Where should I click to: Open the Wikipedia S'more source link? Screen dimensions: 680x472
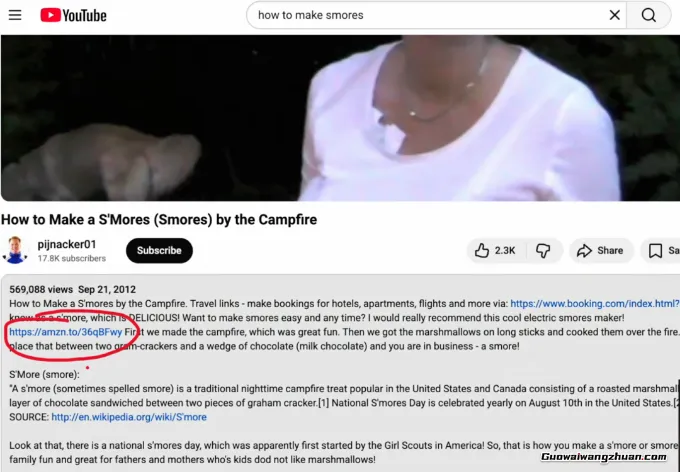(129, 417)
